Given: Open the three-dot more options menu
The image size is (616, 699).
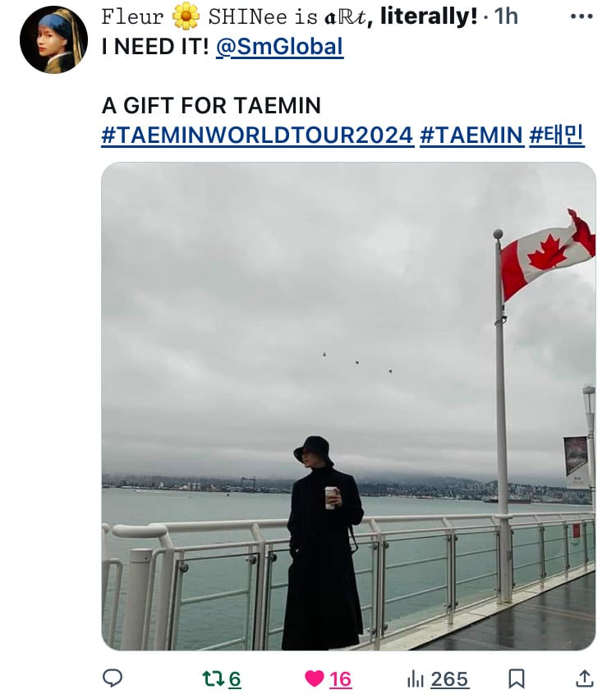Looking at the screenshot, I should coord(582,16).
